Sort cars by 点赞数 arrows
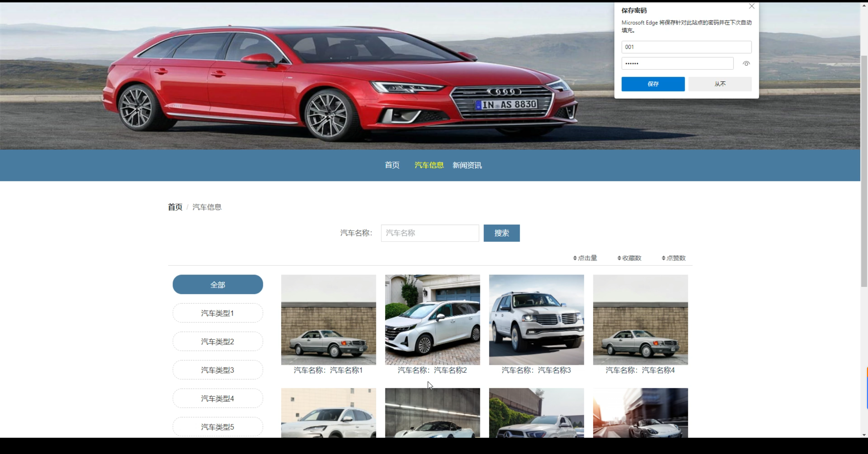This screenshot has width=868, height=454. pos(664,258)
